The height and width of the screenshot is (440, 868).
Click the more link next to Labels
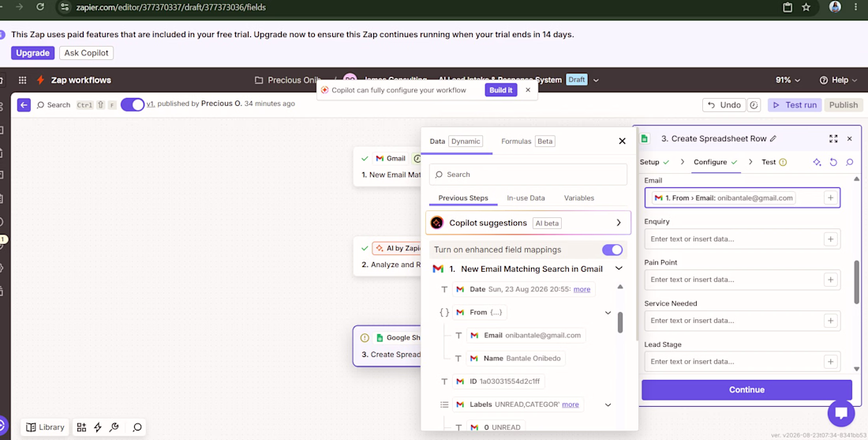tap(571, 404)
